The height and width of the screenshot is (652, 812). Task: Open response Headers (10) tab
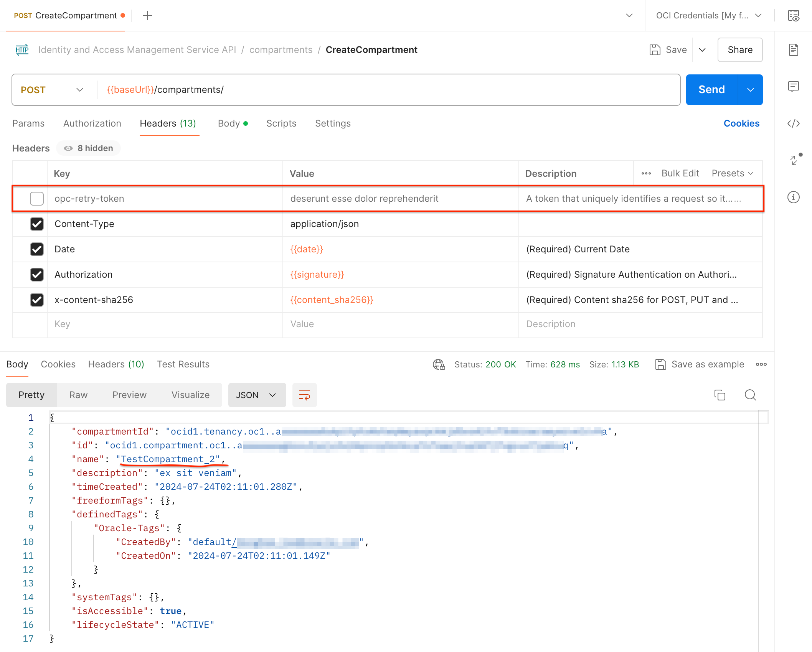tap(116, 364)
